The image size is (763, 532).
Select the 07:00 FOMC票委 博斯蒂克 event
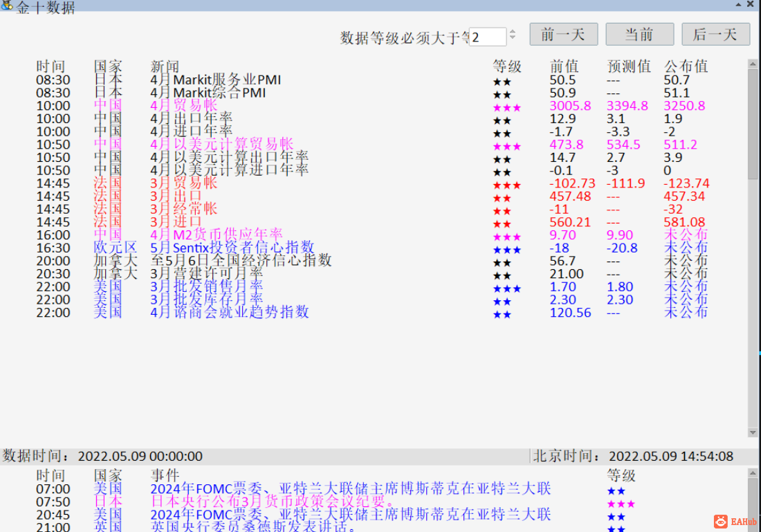point(335,488)
